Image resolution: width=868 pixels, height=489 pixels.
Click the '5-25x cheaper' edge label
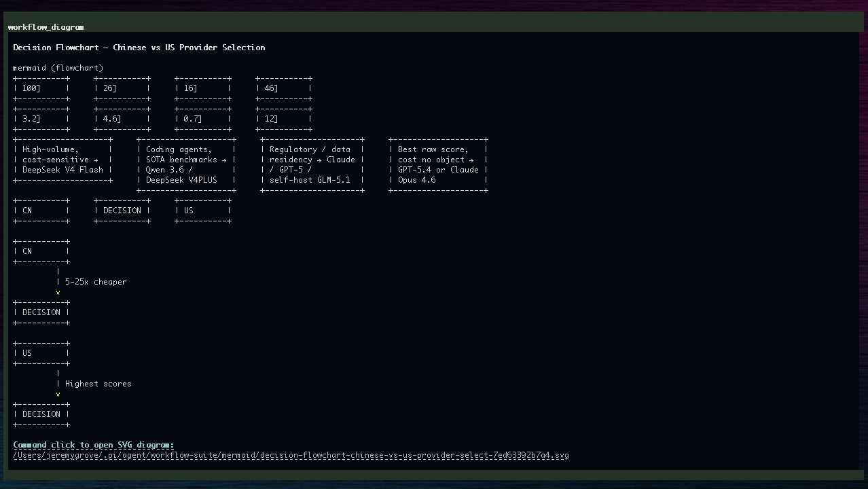[96, 282]
